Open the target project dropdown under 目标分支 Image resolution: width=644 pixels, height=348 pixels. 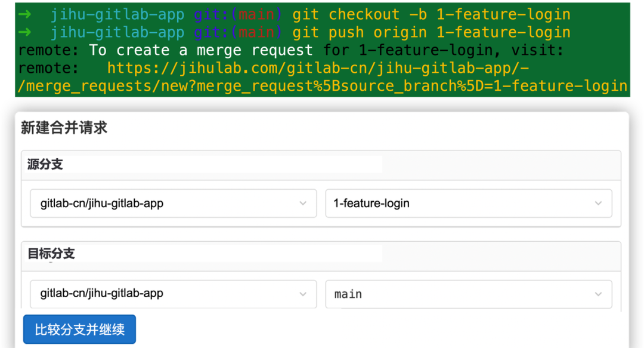click(174, 294)
